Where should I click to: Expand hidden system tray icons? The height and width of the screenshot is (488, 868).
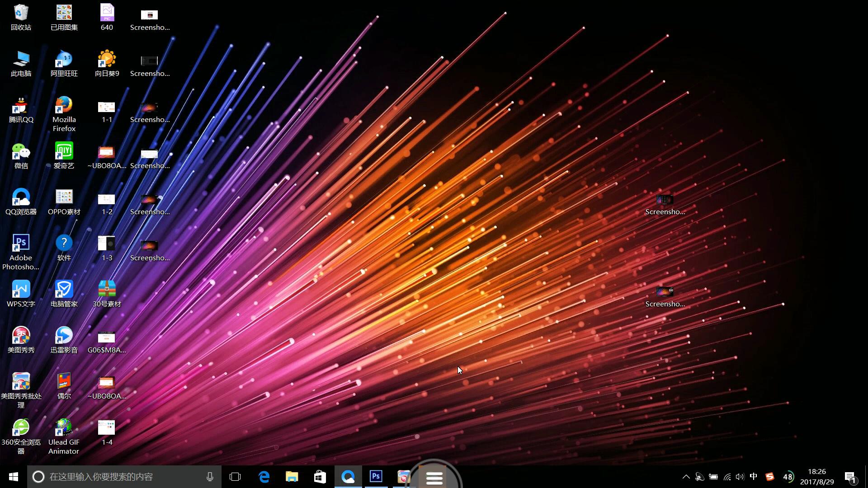(686, 476)
